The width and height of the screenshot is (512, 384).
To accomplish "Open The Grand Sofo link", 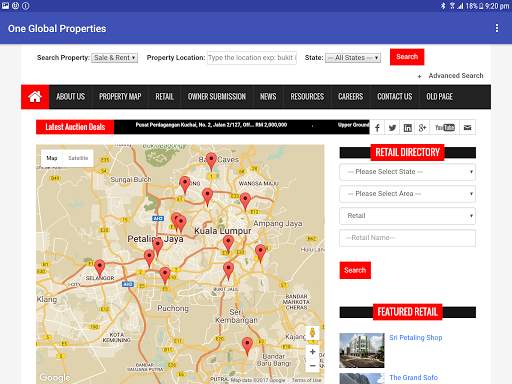I will [x=413, y=378].
